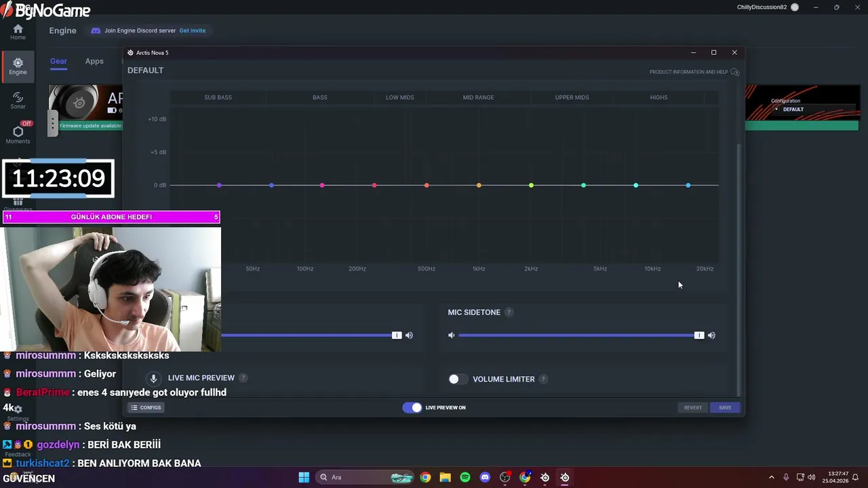Open OBS Studio from the taskbar
868x488 pixels.
[505, 477]
